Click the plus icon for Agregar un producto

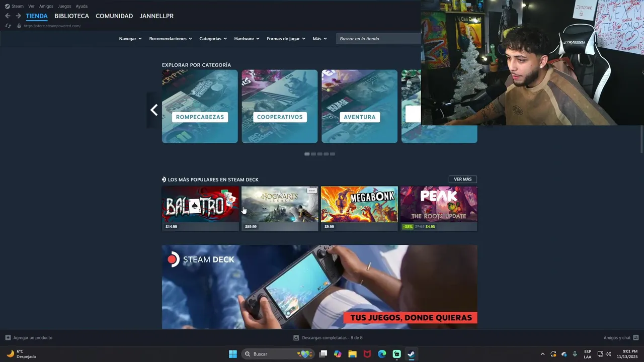tap(8, 338)
